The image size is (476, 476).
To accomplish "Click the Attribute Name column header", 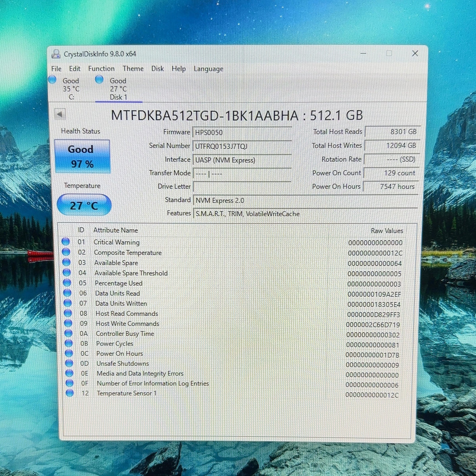I will coord(115,230).
